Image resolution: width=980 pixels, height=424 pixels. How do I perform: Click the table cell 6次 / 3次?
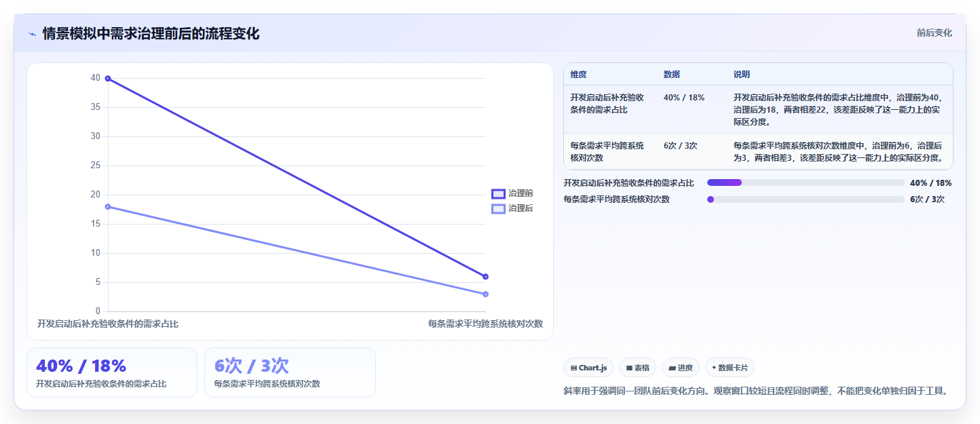[681, 146]
